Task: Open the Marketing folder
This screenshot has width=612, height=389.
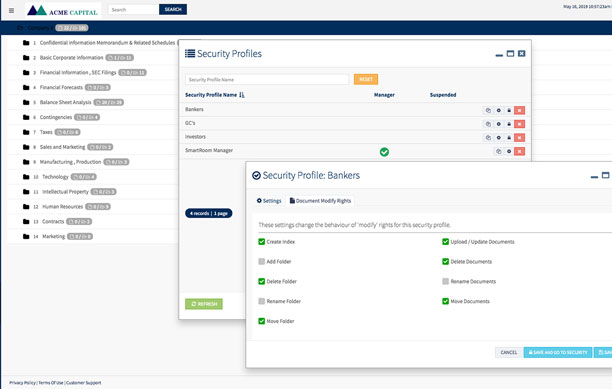Action: (53, 236)
